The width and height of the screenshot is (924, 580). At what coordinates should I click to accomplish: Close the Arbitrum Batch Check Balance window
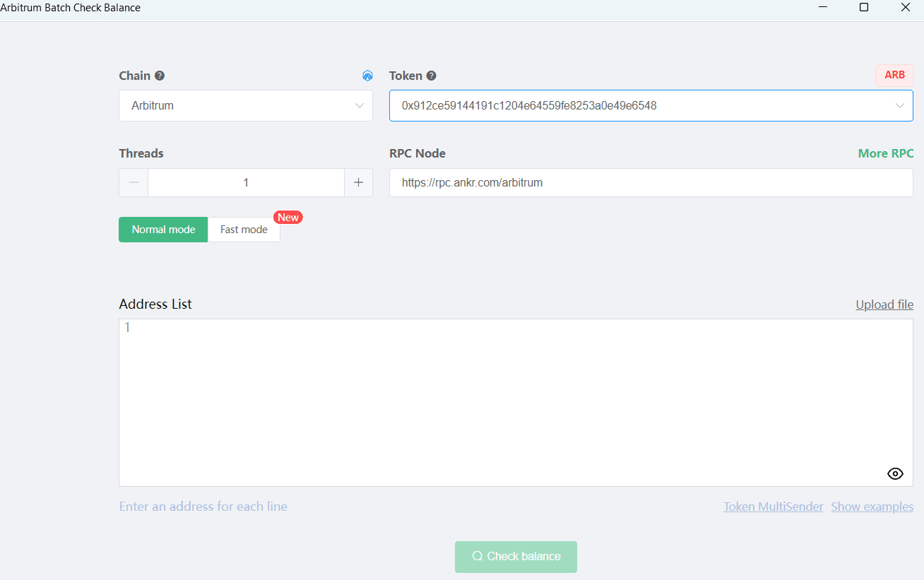tap(905, 7)
